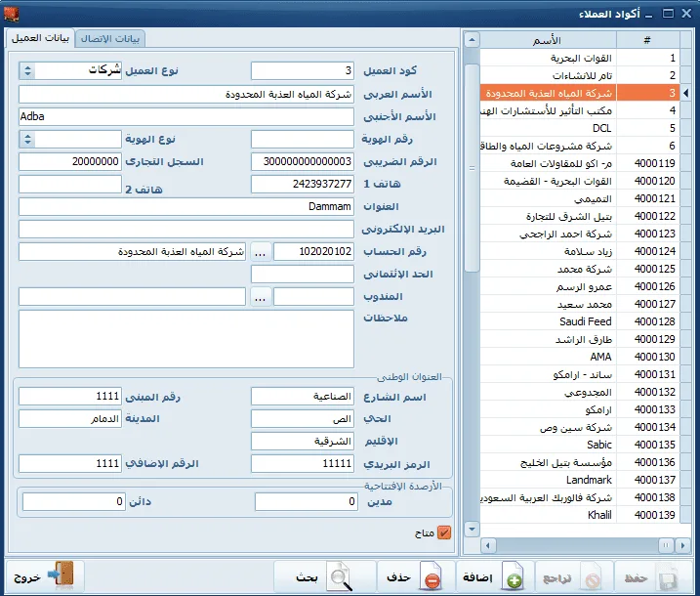
Task: Click the customer list scroll right arrow
Action: click(682, 545)
